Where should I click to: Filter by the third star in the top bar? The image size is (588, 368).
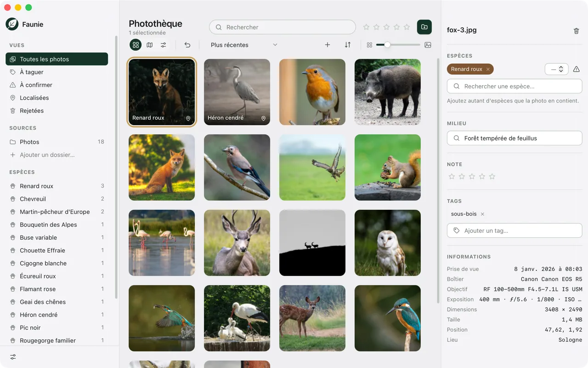[386, 27]
